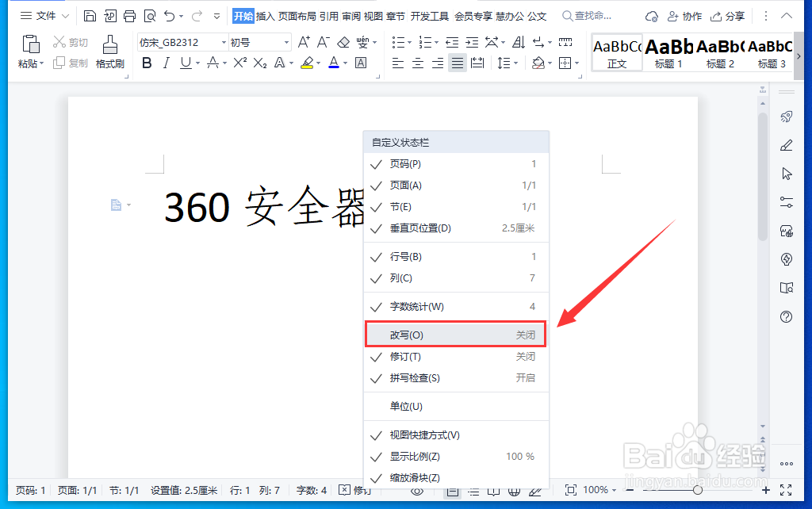Uncheck 行号(B) in status bar menu
The width and height of the screenshot is (812, 509).
click(x=456, y=257)
